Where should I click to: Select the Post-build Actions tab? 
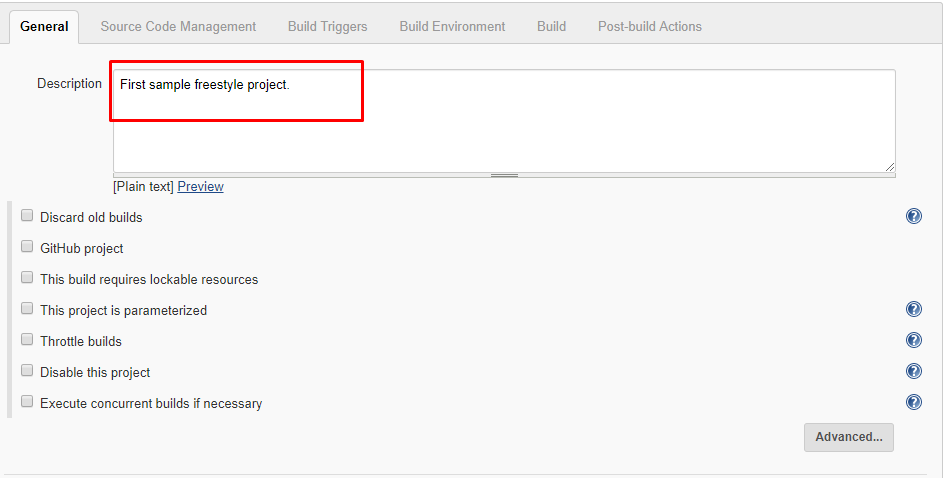pos(649,27)
